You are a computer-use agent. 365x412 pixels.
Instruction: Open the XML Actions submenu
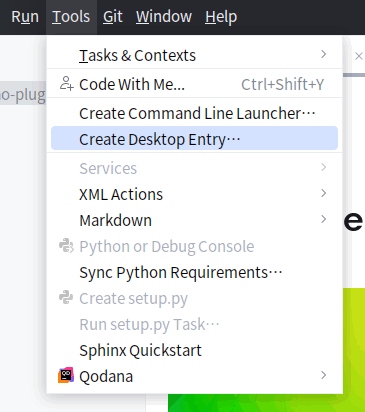[x=194, y=194]
